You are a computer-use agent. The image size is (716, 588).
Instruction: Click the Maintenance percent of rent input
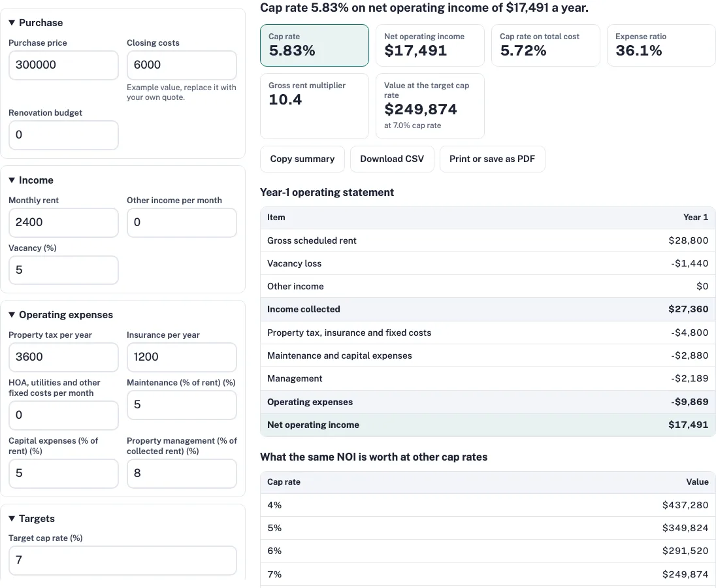coord(182,404)
